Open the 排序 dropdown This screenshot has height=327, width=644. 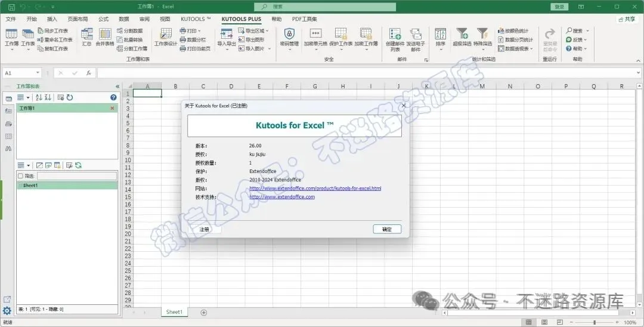coord(440,50)
